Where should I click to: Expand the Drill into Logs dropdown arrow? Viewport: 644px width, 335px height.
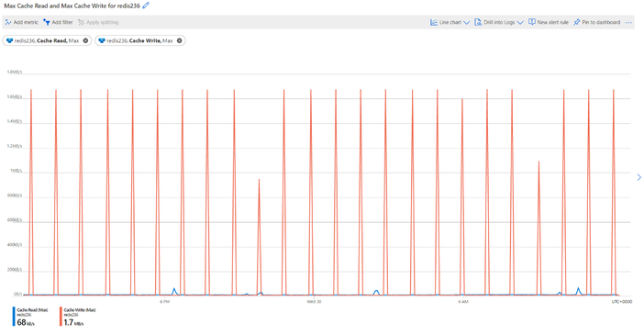[520, 23]
